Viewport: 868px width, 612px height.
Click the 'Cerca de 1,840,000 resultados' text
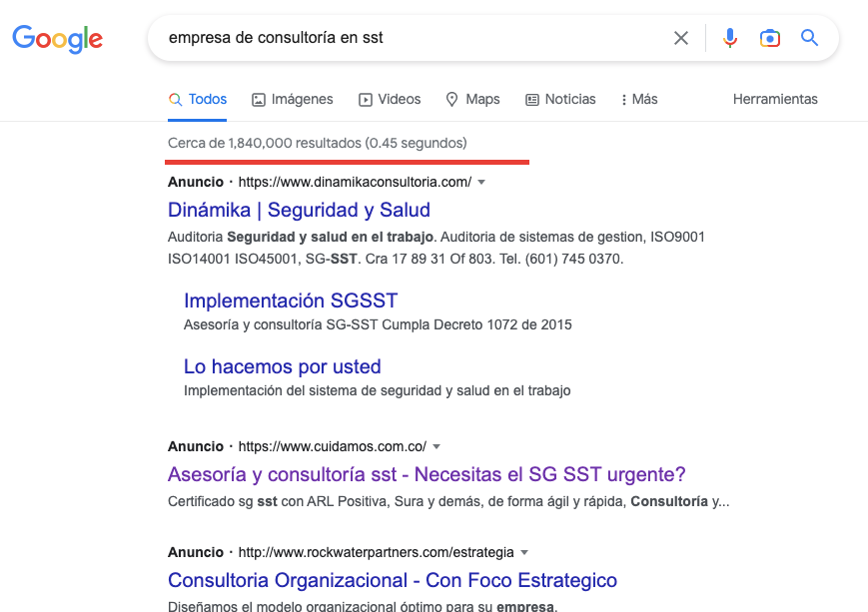pos(318,143)
